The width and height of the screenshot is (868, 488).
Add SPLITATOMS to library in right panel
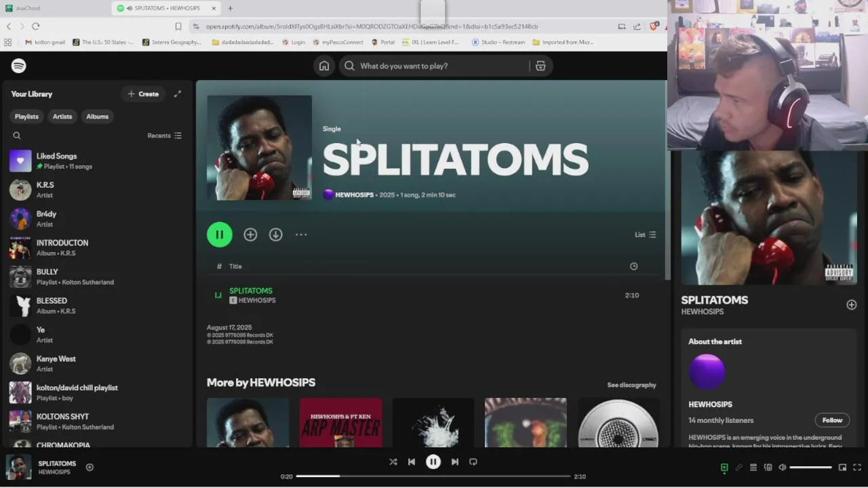(851, 305)
